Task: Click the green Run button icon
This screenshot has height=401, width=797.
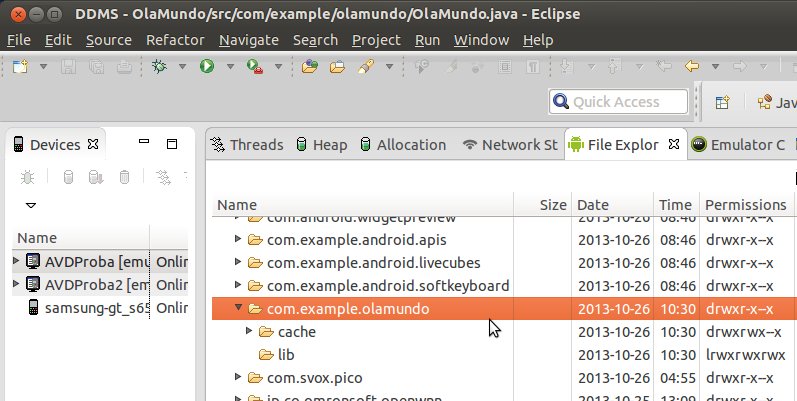Action: pyautogui.click(x=207, y=67)
